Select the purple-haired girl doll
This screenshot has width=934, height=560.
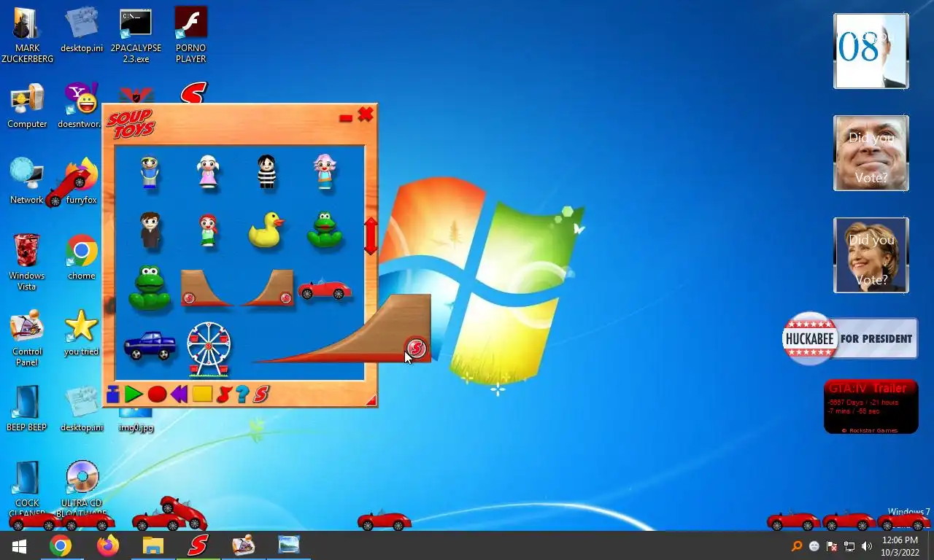pyautogui.click(x=325, y=172)
